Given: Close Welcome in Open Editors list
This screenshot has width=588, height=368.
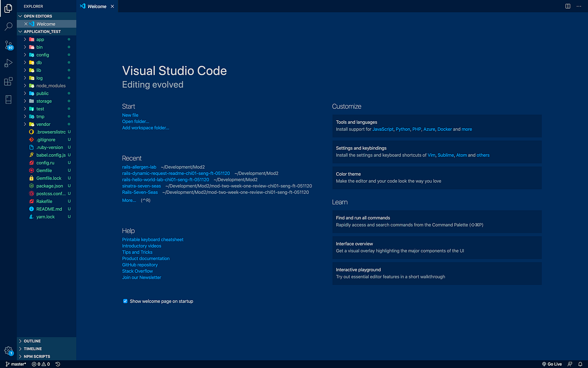Looking at the screenshot, I should click(26, 24).
